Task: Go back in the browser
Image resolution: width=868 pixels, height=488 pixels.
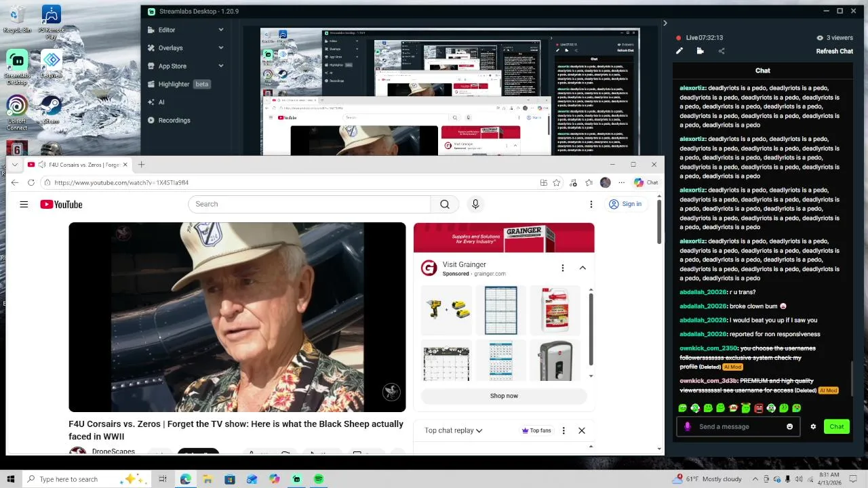Action: click(x=15, y=182)
